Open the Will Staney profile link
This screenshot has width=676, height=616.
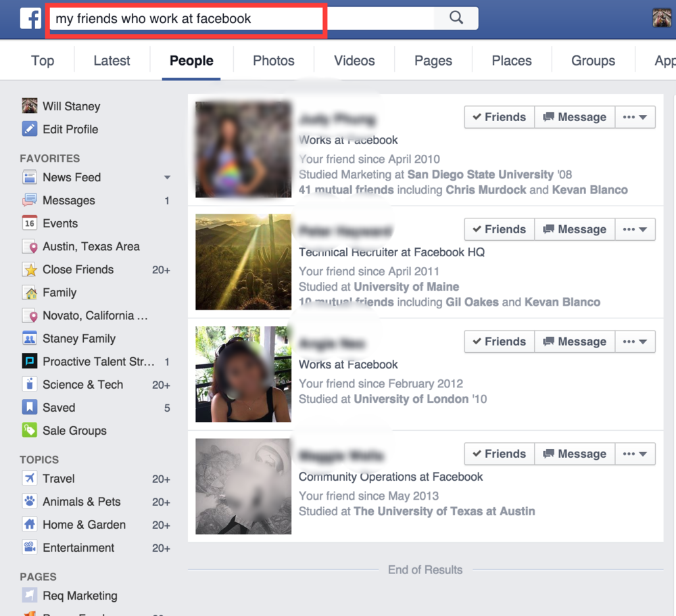pyautogui.click(x=72, y=106)
